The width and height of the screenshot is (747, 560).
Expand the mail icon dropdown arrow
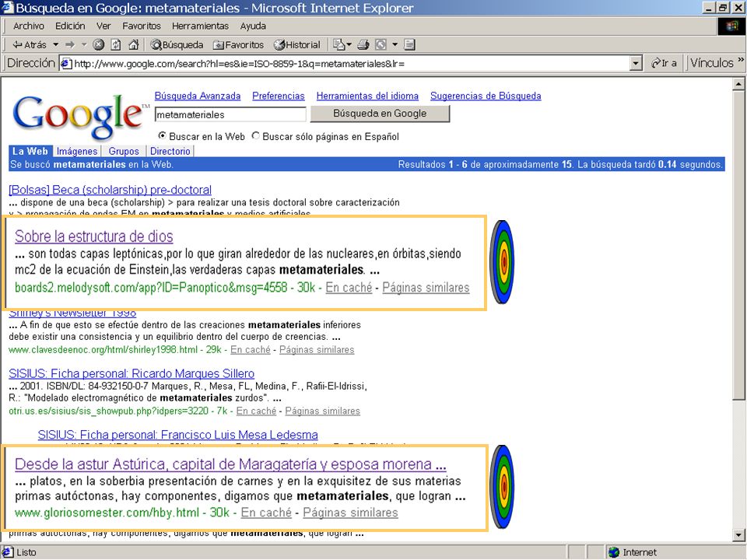(x=349, y=45)
